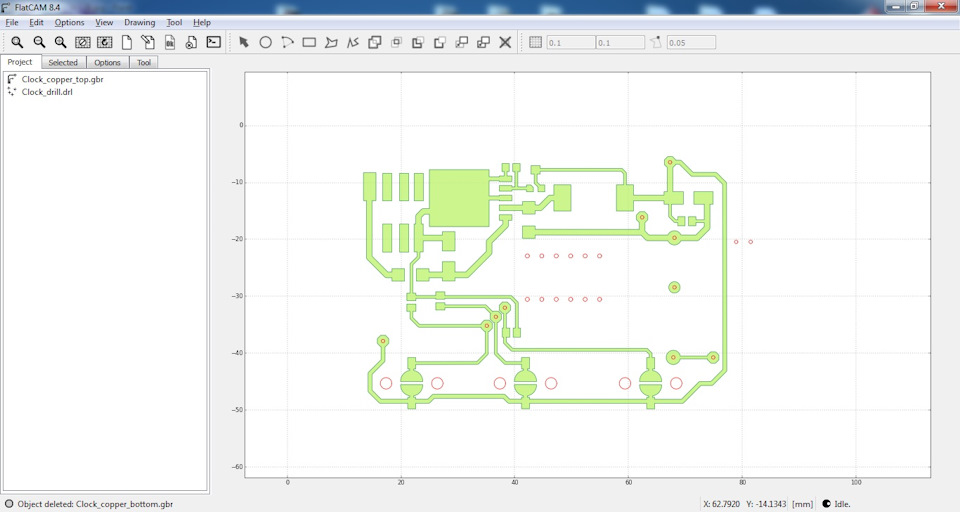This screenshot has height=512, width=960.
Task: Click the Cut Path icon
Action: (x=440, y=42)
